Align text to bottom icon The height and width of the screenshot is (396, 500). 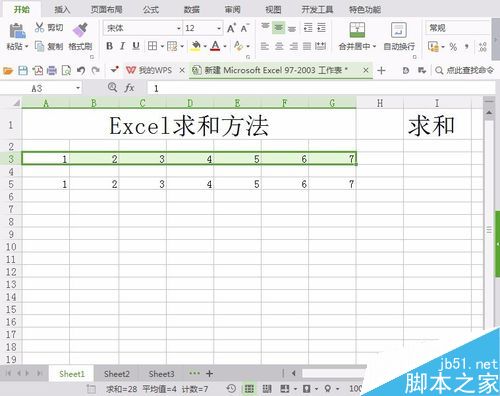pyautogui.click(x=292, y=28)
